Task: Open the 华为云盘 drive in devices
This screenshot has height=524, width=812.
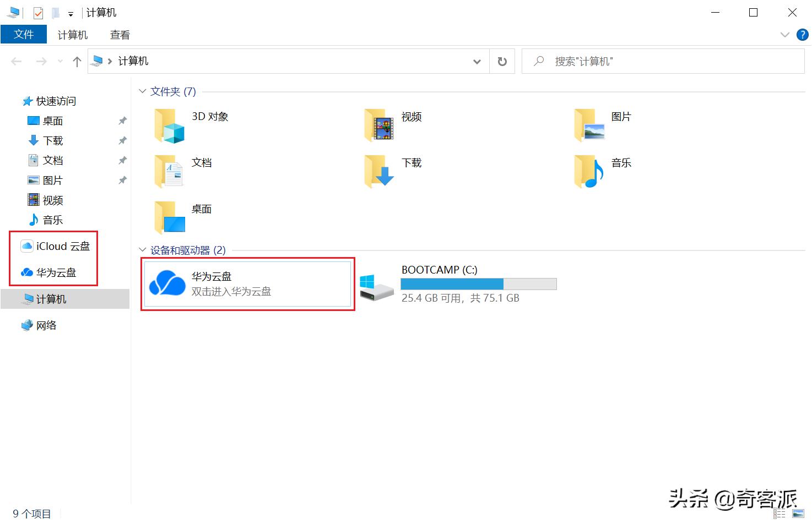Action: [247, 284]
